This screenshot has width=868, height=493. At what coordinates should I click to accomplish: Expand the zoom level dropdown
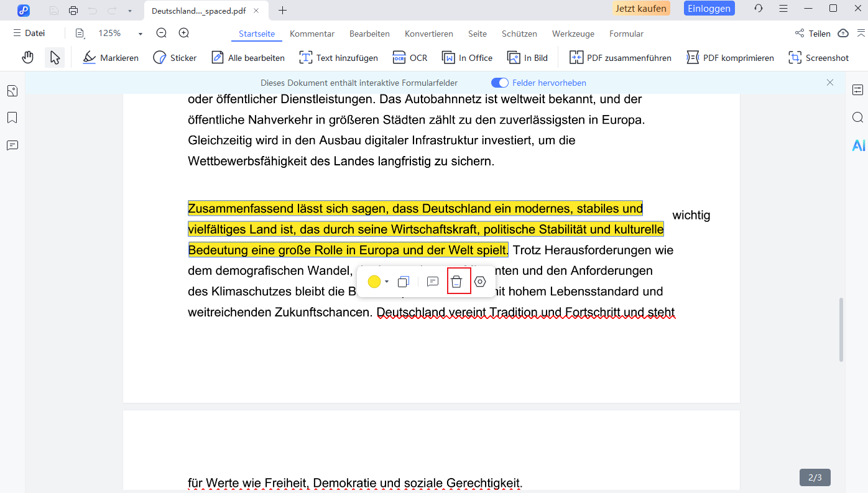141,34
